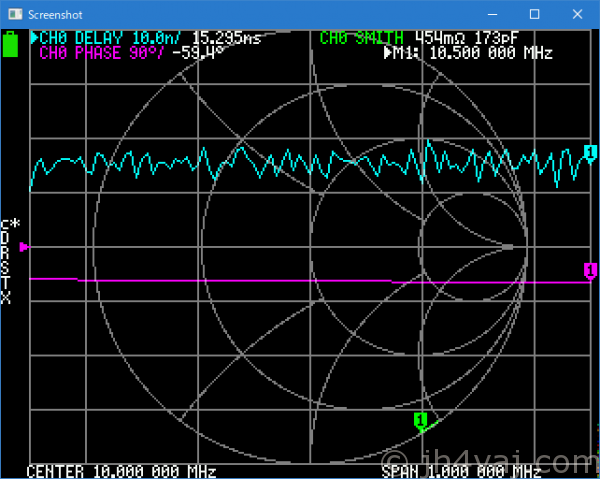Click the magenta marker 1 on phase trace

589,270
